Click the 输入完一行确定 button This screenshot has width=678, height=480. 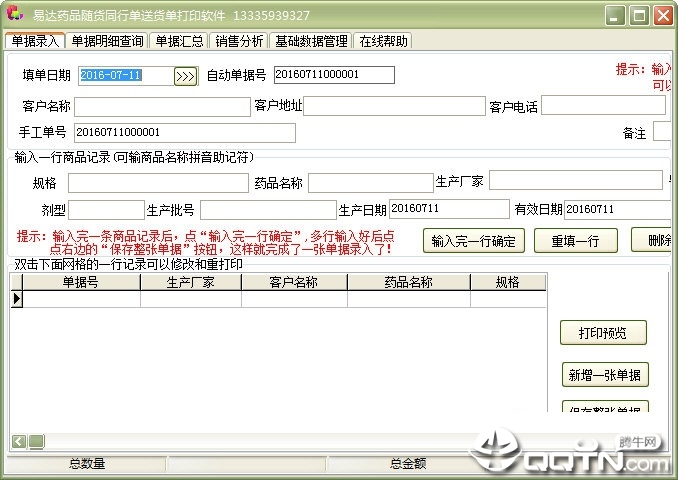click(473, 240)
